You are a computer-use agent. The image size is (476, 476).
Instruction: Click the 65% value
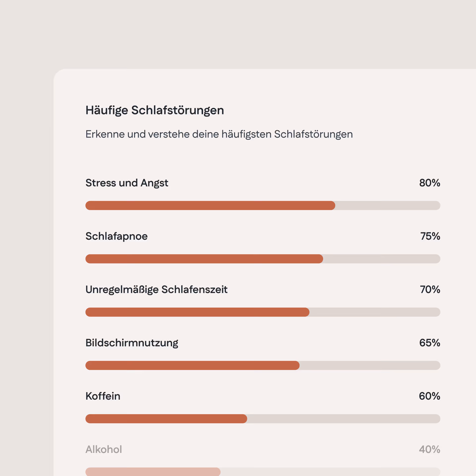[430, 343]
